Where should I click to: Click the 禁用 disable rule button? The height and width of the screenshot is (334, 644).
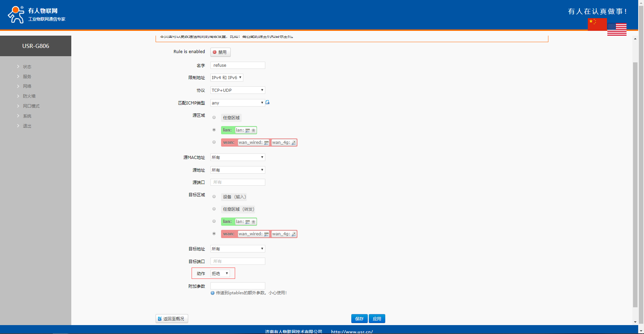coord(220,52)
